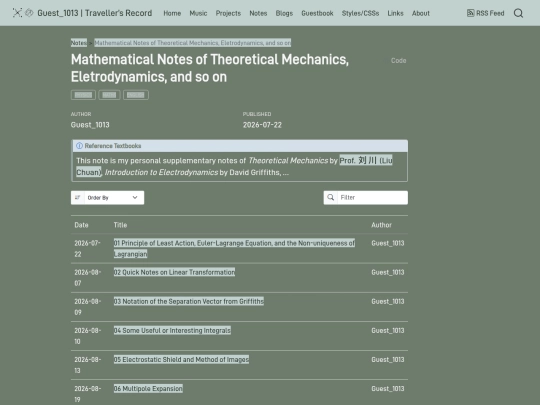Click the Author column header
The image size is (540, 405).
click(x=381, y=225)
